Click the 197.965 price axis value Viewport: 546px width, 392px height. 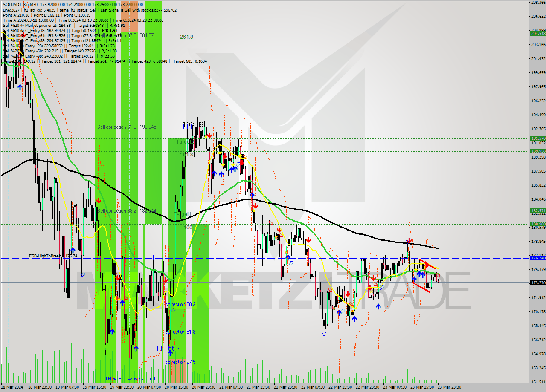click(x=538, y=87)
